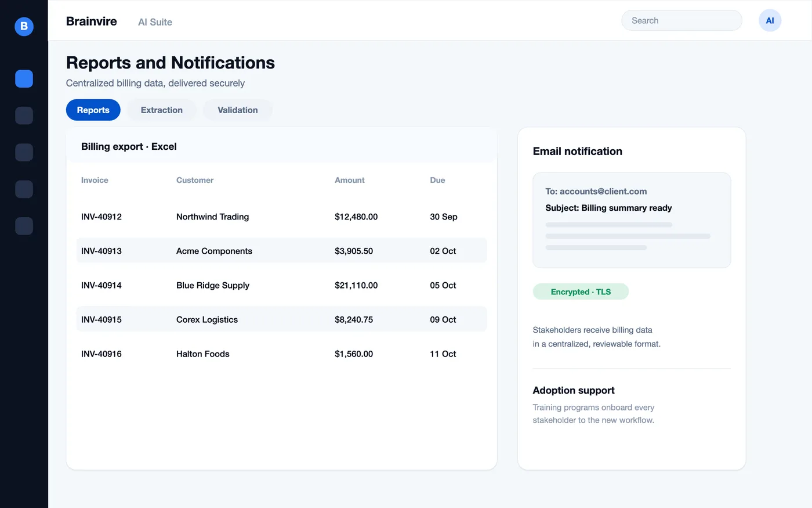The width and height of the screenshot is (812, 508).
Task: Click the Subject: Billing summary ready line
Action: pyautogui.click(x=608, y=208)
